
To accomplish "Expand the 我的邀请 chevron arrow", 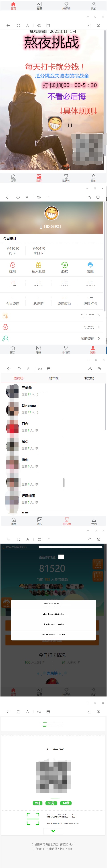I will (99, 338).
